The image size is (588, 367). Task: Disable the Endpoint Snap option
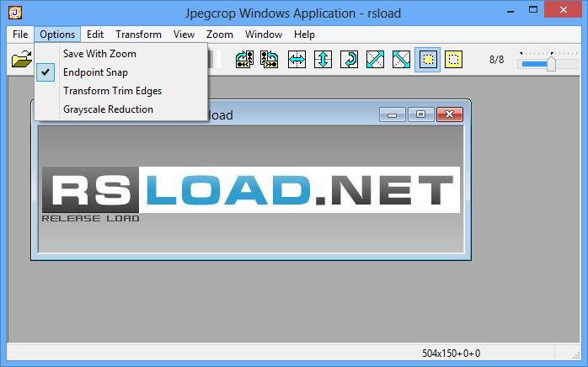point(95,72)
